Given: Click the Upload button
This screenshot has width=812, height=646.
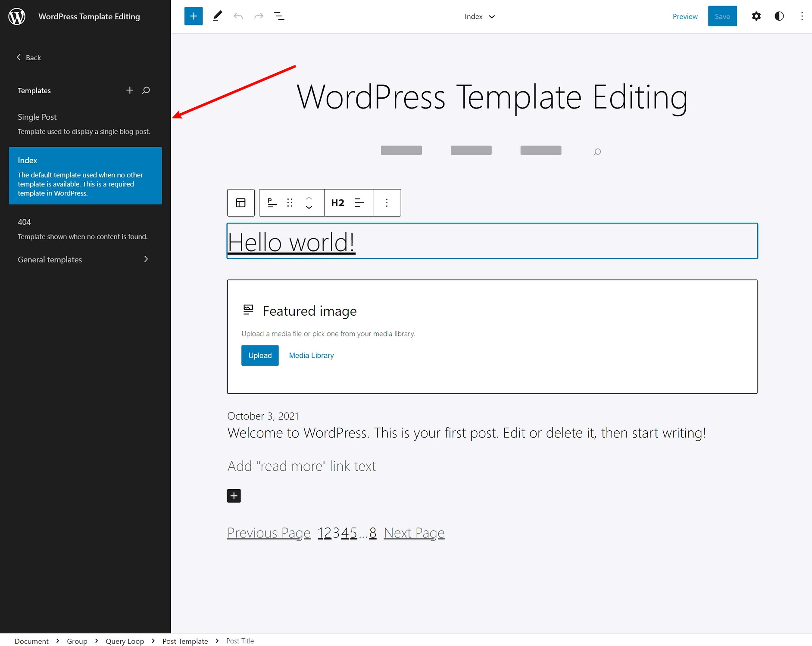Looking at the screenshot, I should (x=260, y=355).
